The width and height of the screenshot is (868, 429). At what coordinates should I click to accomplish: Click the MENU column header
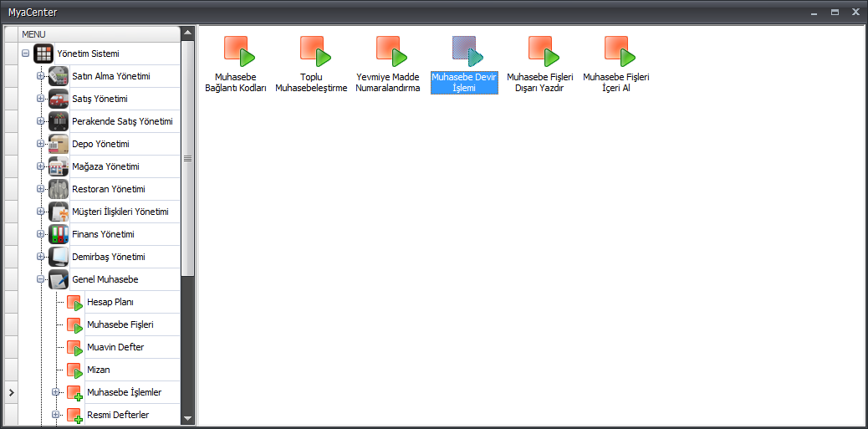point(99,33)
